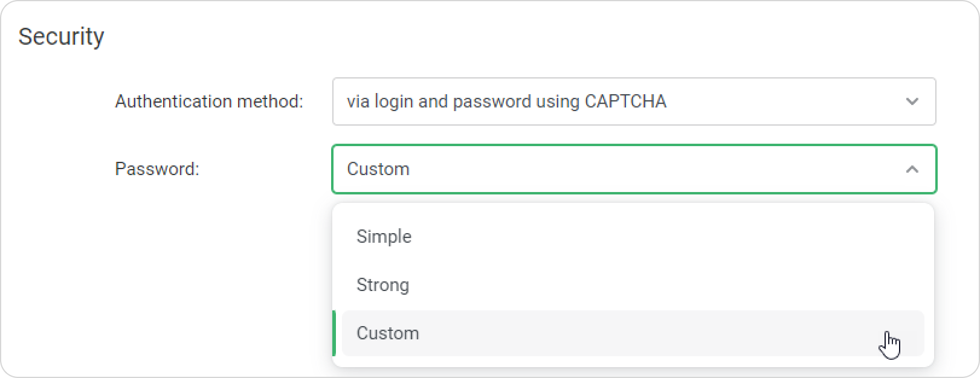Viewport: 980px width, 378px height.
Task: Click the word CAPTCHA in authentication field
Action: pyautogui.click(x=625, y=101)
